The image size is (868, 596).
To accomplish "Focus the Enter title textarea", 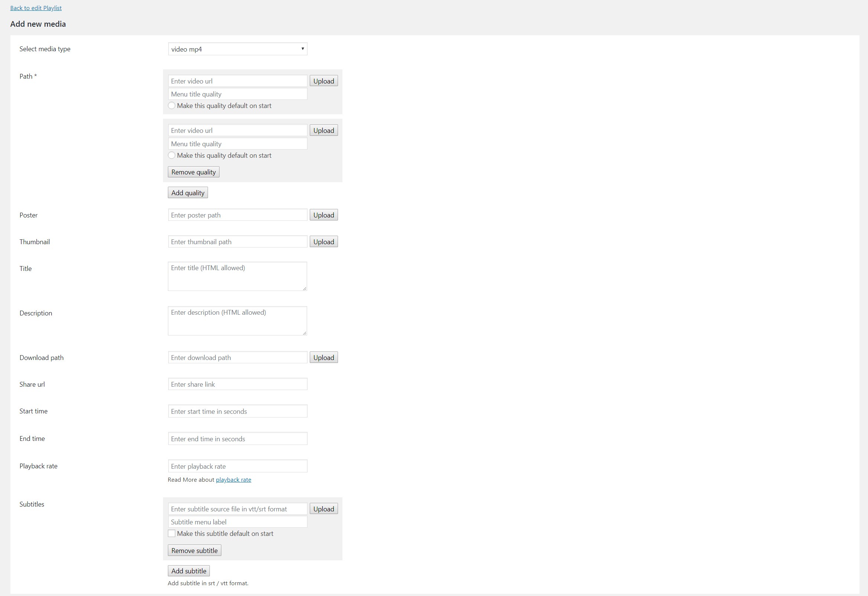I will click(237, 276).
